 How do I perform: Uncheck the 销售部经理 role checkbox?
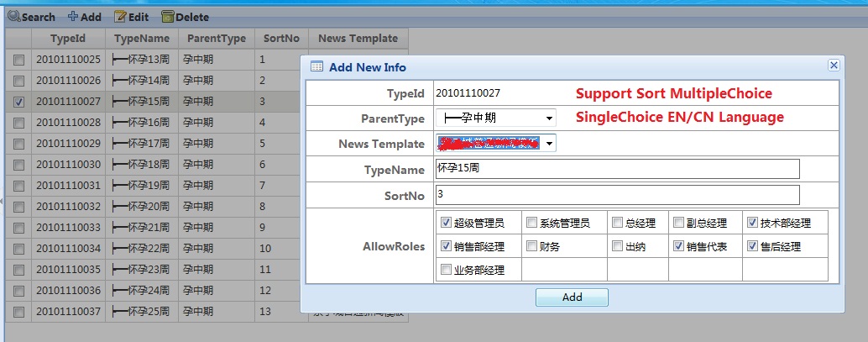point(446,246)
